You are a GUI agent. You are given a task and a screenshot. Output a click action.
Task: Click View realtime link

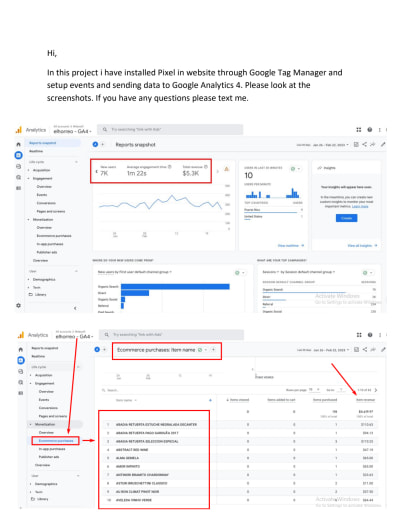(291, 245)
